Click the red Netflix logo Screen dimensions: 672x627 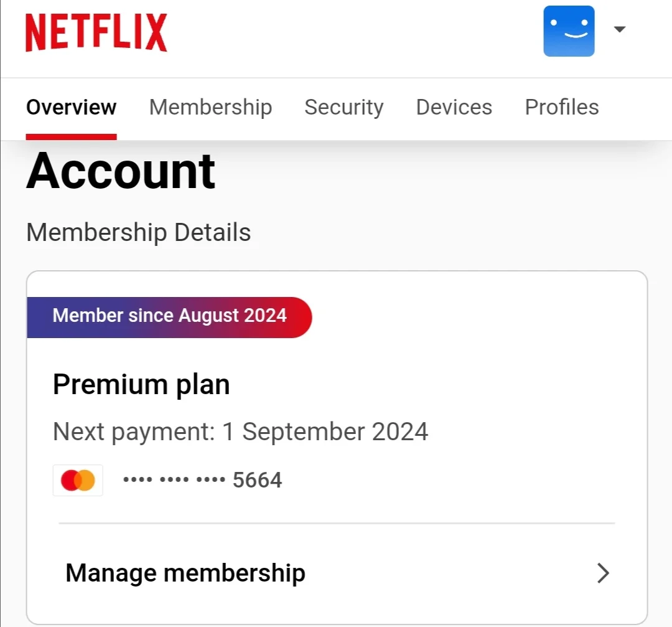96,32
